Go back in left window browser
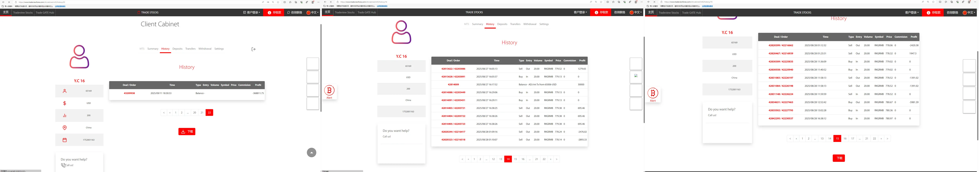 click(3, 2)
